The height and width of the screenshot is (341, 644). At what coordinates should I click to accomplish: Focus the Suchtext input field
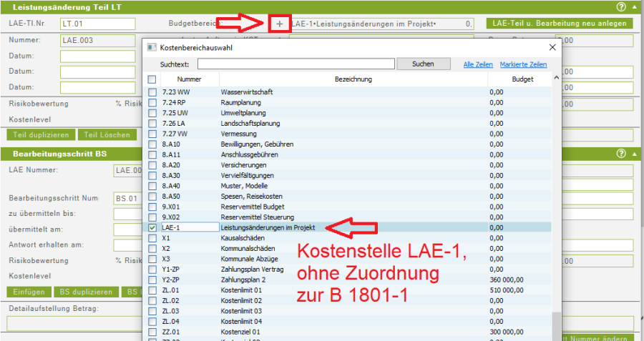(x=286, y=64)
